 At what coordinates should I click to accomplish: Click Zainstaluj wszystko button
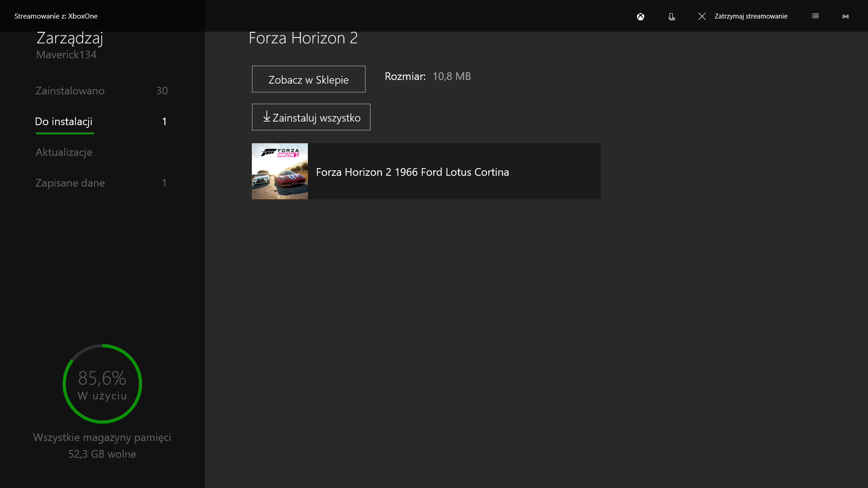point(311,117)
